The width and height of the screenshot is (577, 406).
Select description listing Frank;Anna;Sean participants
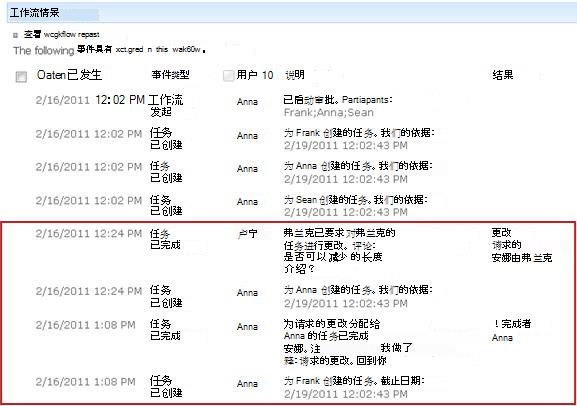point(338,106)
